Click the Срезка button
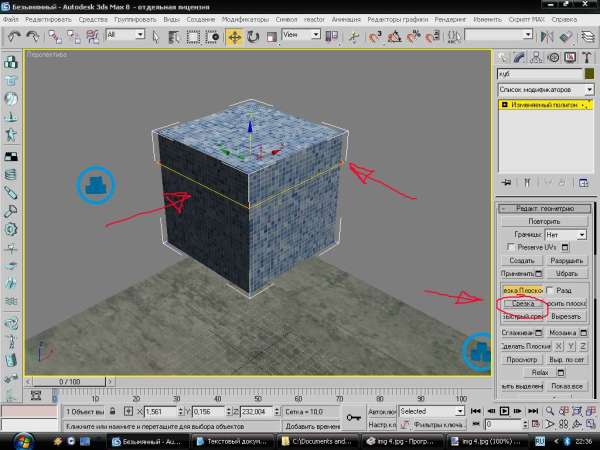 520,302
